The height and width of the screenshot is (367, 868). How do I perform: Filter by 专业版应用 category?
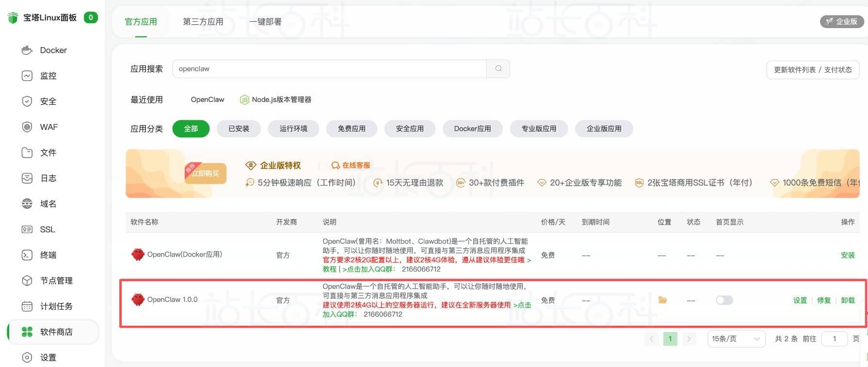tap(539, 128)
